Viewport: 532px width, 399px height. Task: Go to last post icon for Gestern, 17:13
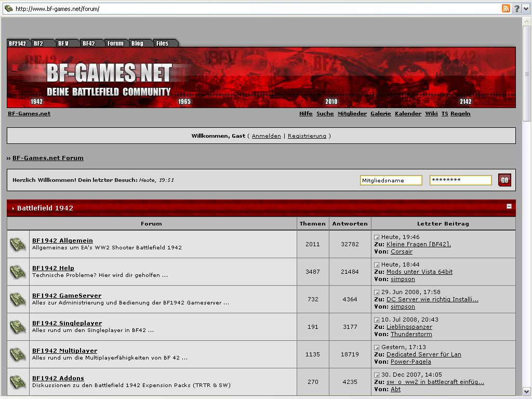tap(377, 347)
